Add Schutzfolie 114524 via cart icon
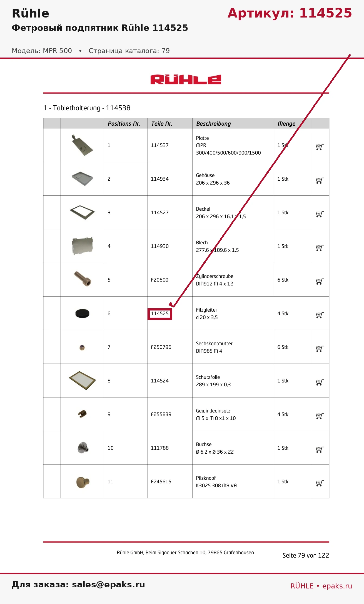 click(x=320, y=382)
